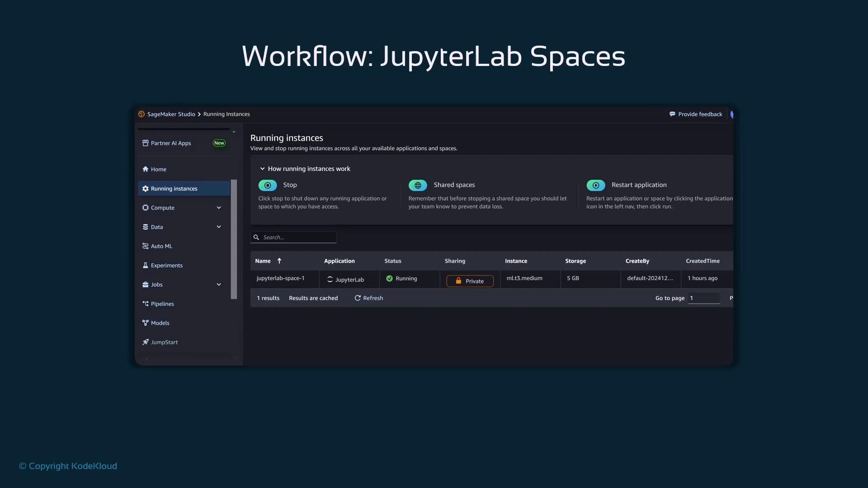Click the Pipelines icon

(146, 304)
